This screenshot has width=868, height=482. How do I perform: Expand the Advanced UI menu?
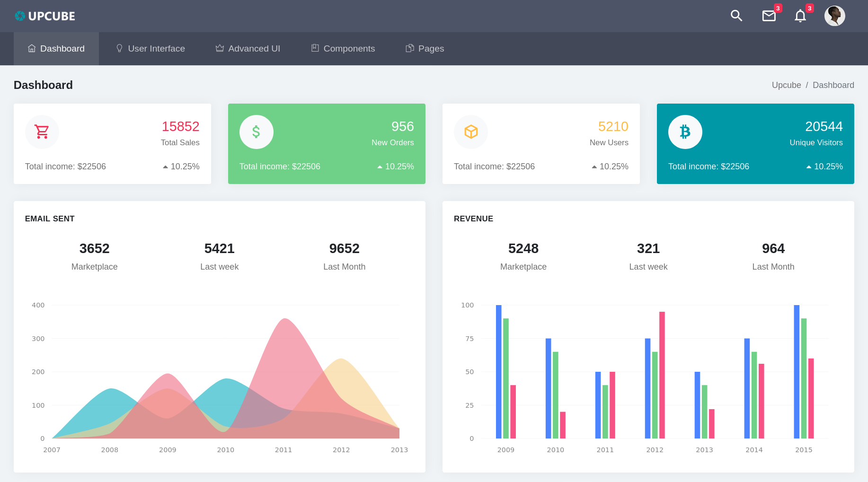tap(248, 49)
